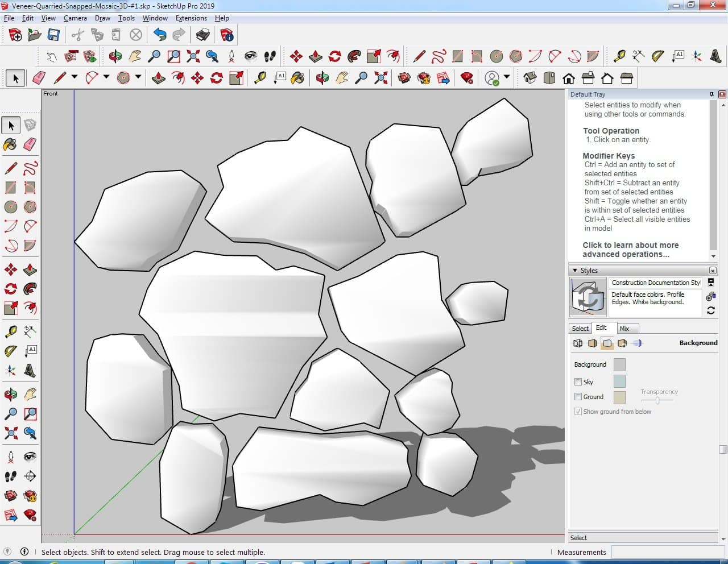Open Model Info from the toolbar
Viewport: 728px width, 564px height.
pos(227,35)
